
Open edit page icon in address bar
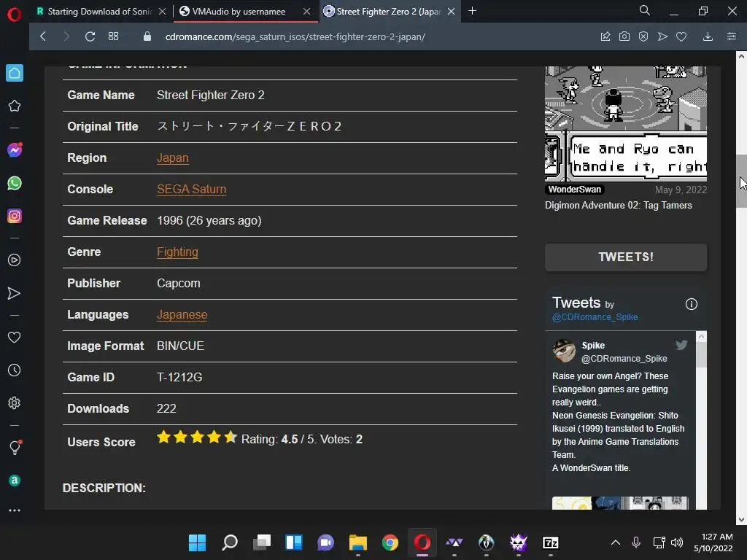tap(605, 36)
